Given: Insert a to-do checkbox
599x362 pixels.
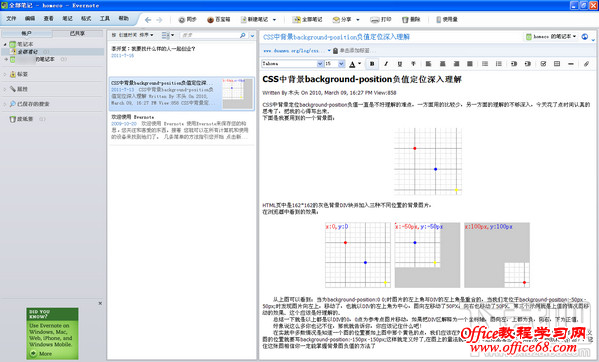Looking at the screenshot, I should tap(543, 64).
